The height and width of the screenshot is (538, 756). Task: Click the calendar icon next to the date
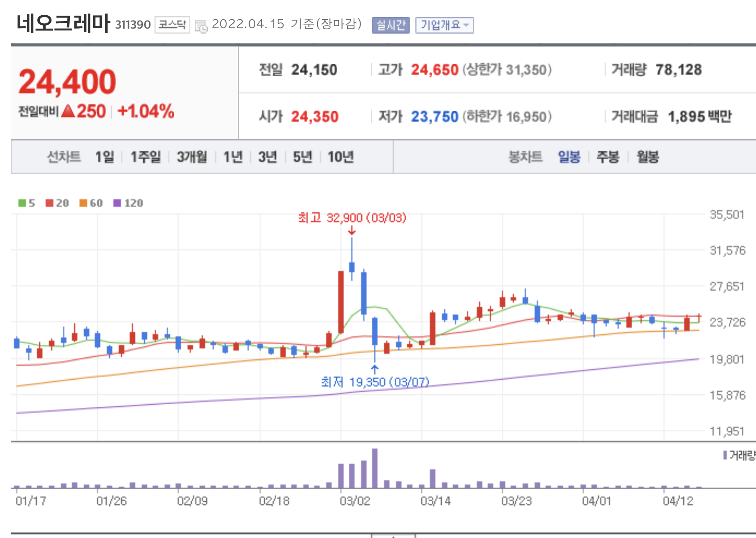coord(201,26)
